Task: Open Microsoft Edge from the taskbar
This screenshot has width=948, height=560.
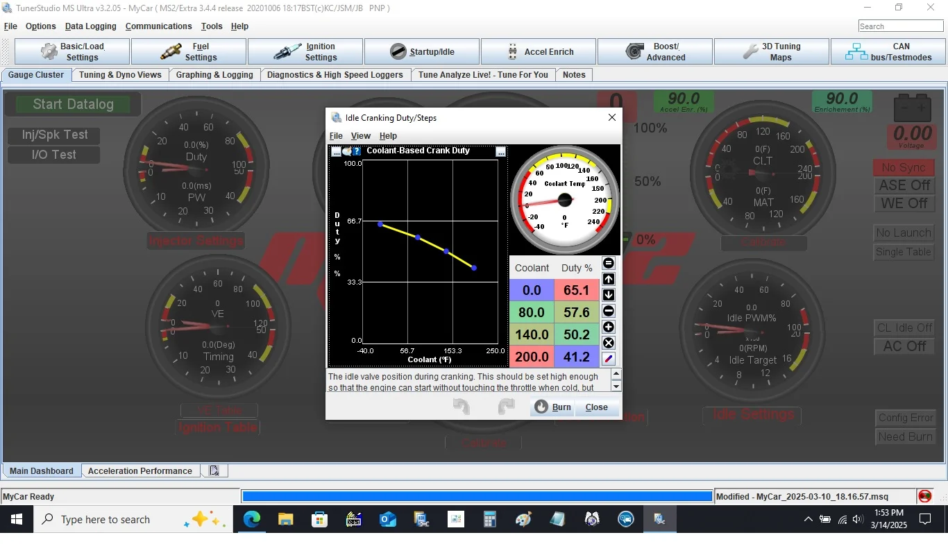Action: (x=251, y=519)
